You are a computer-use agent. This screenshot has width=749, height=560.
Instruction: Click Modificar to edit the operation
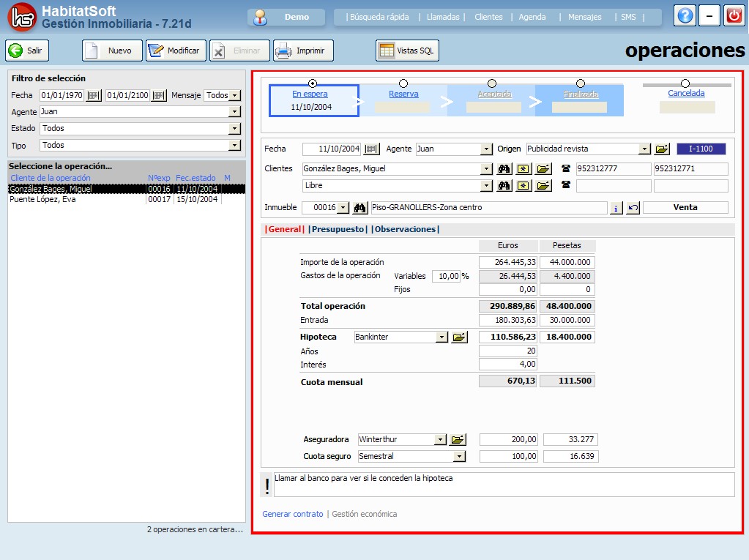(176, 51)
